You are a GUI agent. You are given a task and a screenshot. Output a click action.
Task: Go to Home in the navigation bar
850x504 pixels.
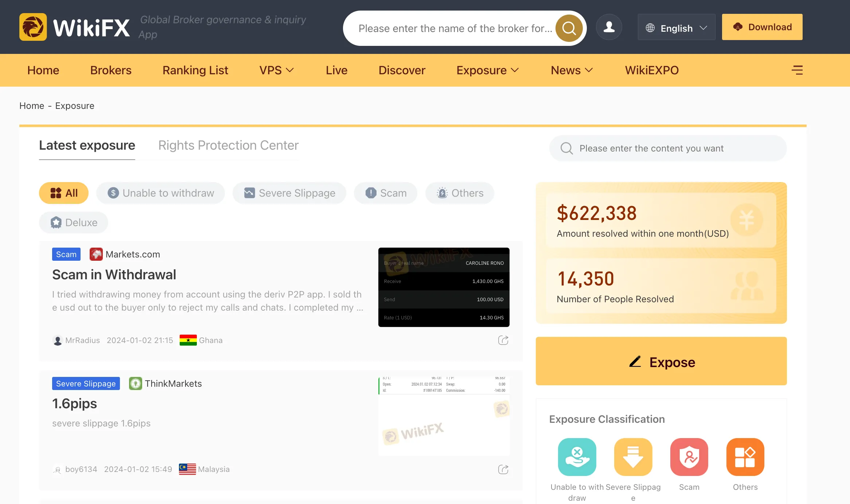(x=43, y=70)
